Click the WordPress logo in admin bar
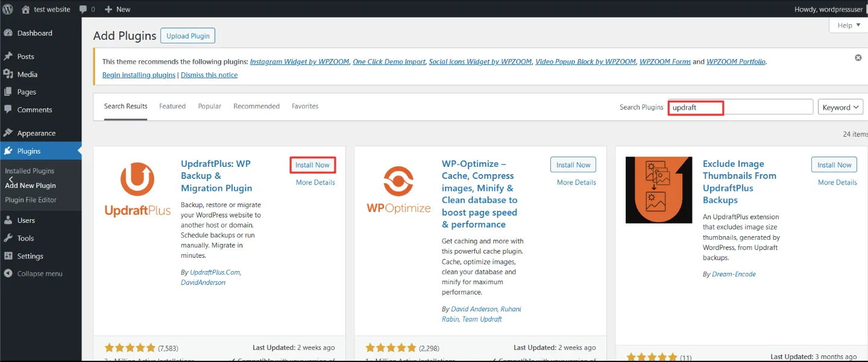The height and width of the screenshot is (362, 868). (8, 9)
